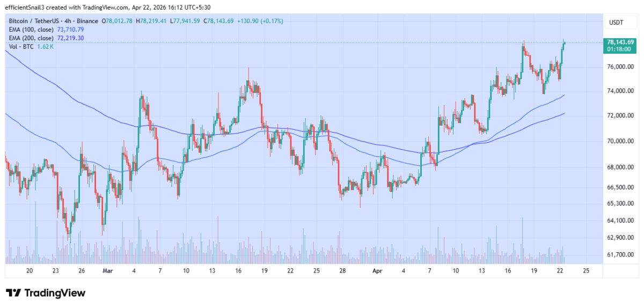Click the TradingView logo at bottom left

[x=46, y=293]
